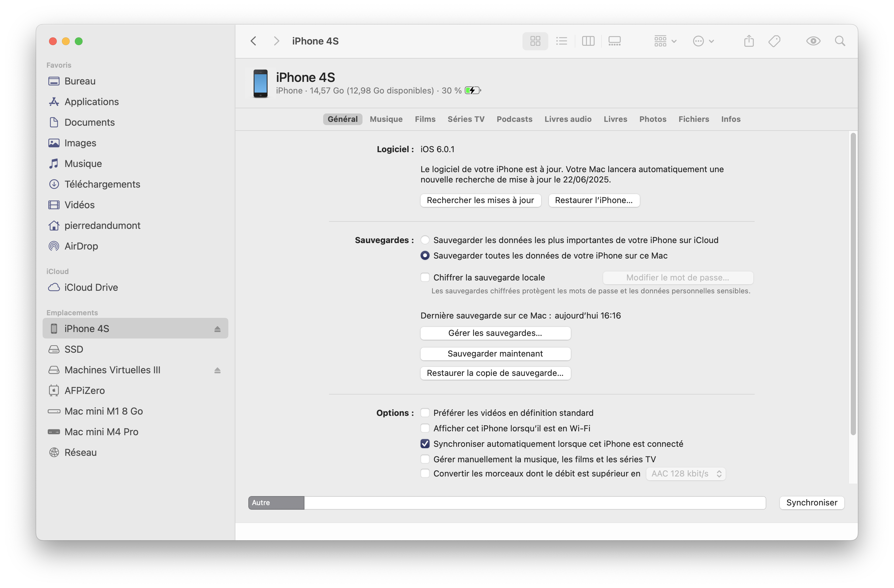Open Réseau in the sidebar
Screen dimensions: 894x588
click(x=135, y=453)
